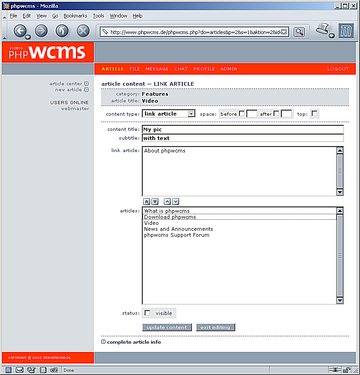The width and height of the screenshot is (360, 375).
Task: Switch to the ARTICLE tab
Action: [112, 69]
